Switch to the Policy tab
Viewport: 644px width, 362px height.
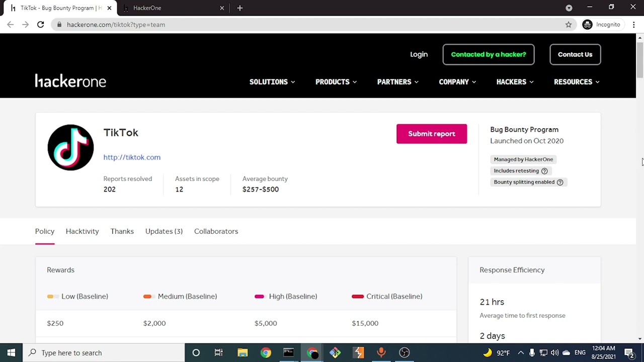tap(45, 231)
